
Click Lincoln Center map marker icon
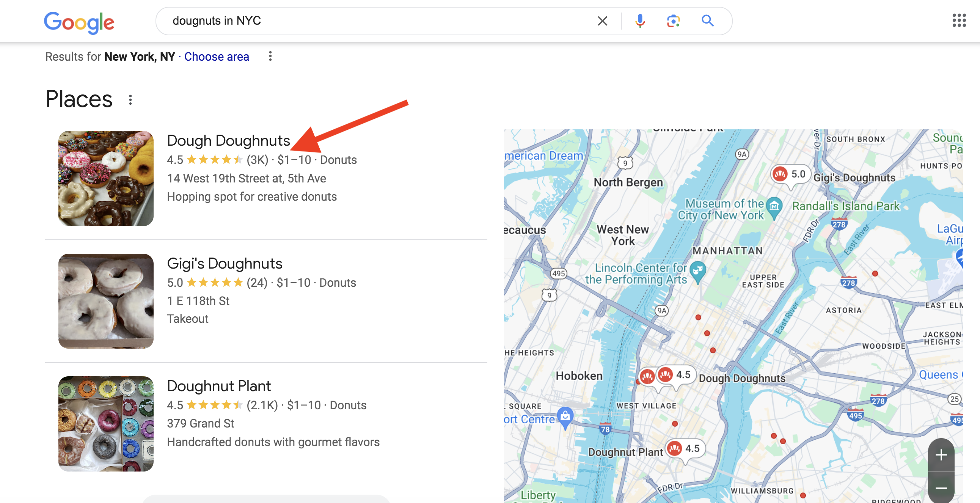coord(698,272)
